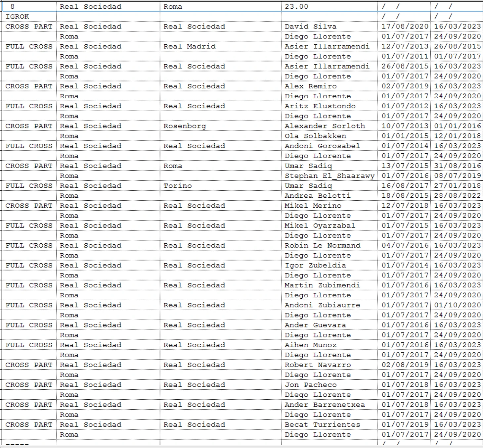Screen dimensions: 483x448
Task: Select player 'Robin Le Normand'
Action: tap(323, 245)
